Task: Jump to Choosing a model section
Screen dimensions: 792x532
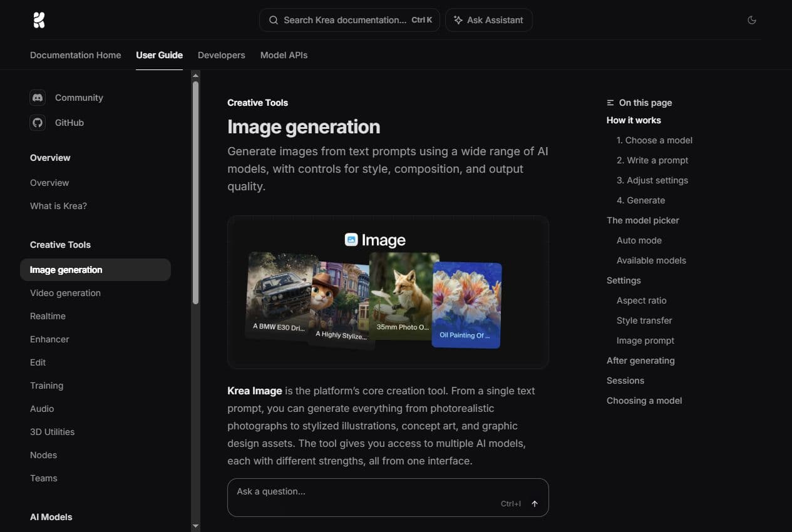Action: (644, 401)
